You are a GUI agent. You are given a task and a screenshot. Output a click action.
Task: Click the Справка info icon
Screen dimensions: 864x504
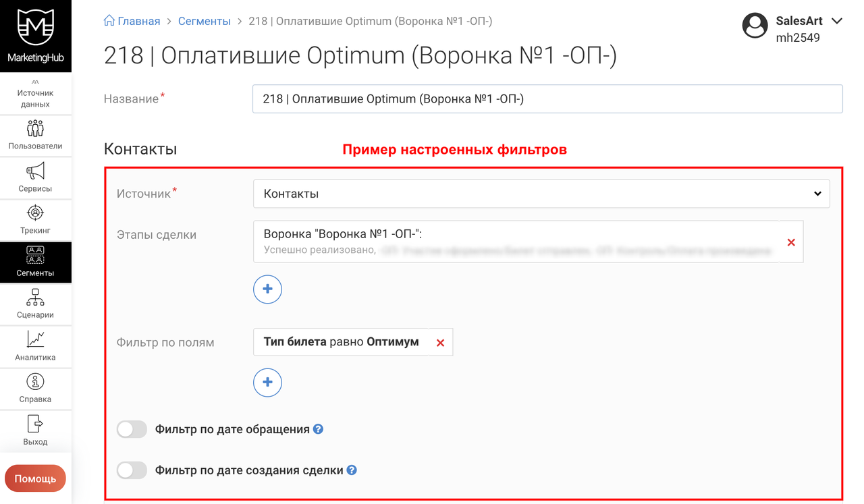click(x=35, y=382)
